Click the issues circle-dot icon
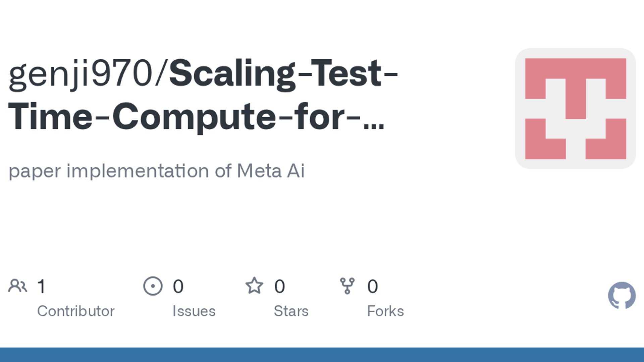The image size is (644, 362). click(x=153, y=286)
